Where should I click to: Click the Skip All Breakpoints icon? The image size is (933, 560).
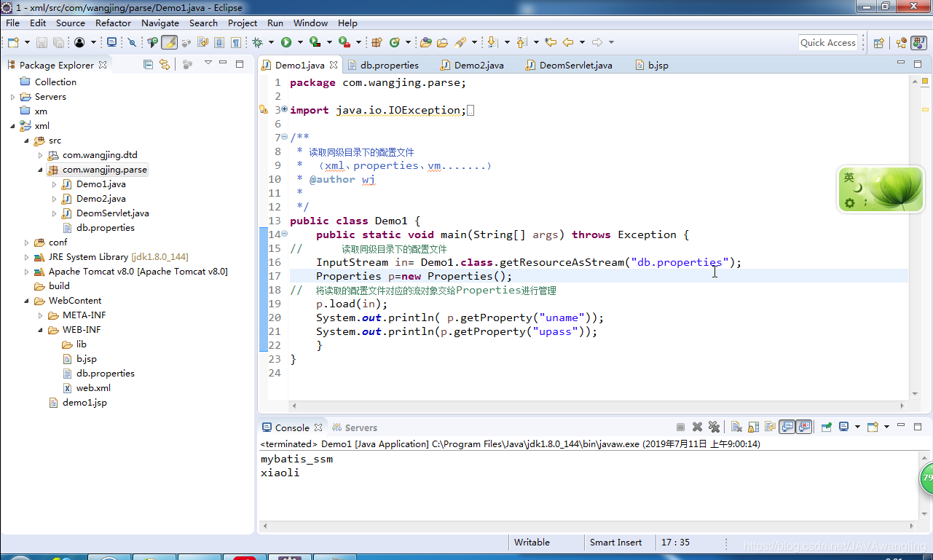(132, 42)
